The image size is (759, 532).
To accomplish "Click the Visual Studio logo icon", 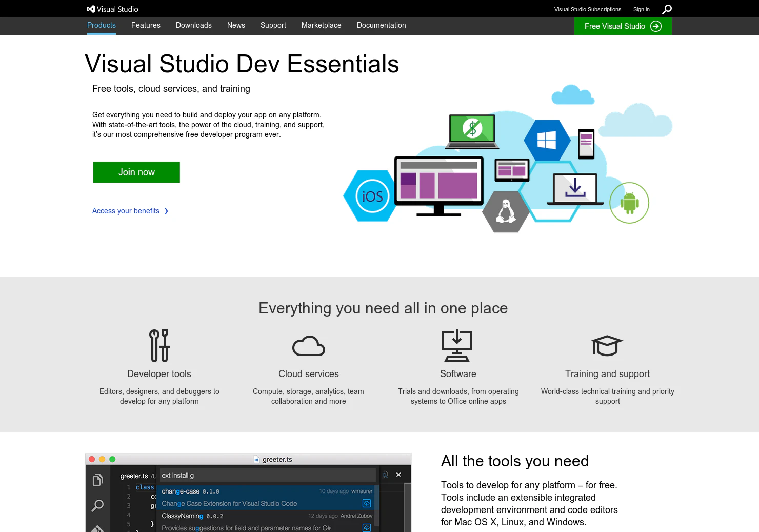I will [x=91, y=9].
